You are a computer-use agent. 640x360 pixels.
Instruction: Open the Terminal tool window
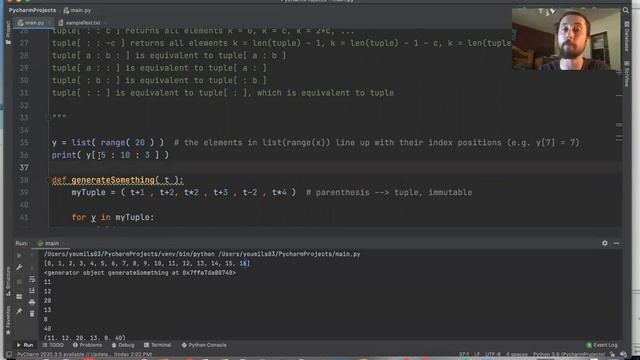click(x=158, y=345)
